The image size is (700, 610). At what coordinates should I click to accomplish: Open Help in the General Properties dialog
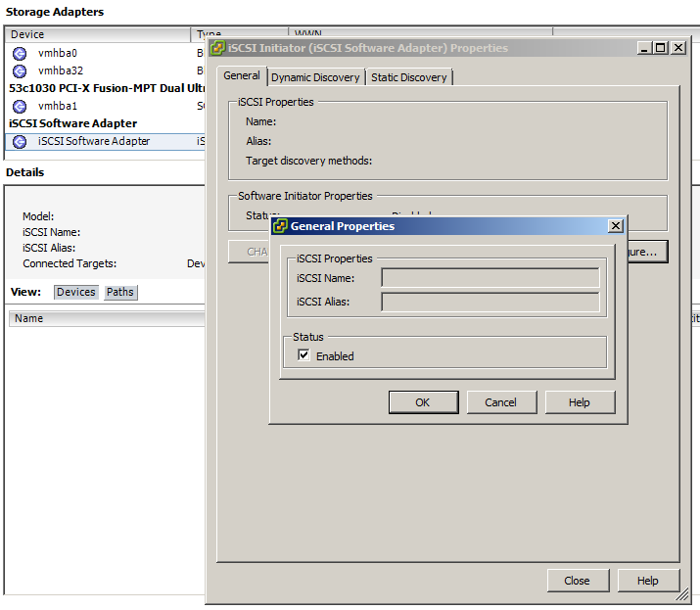click(x=580, y=402)
